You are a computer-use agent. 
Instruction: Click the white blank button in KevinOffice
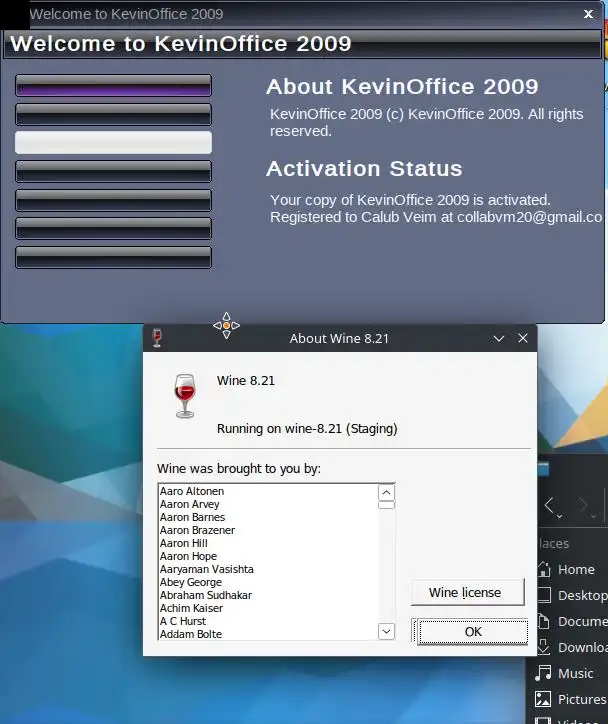[x=114, y=142]
